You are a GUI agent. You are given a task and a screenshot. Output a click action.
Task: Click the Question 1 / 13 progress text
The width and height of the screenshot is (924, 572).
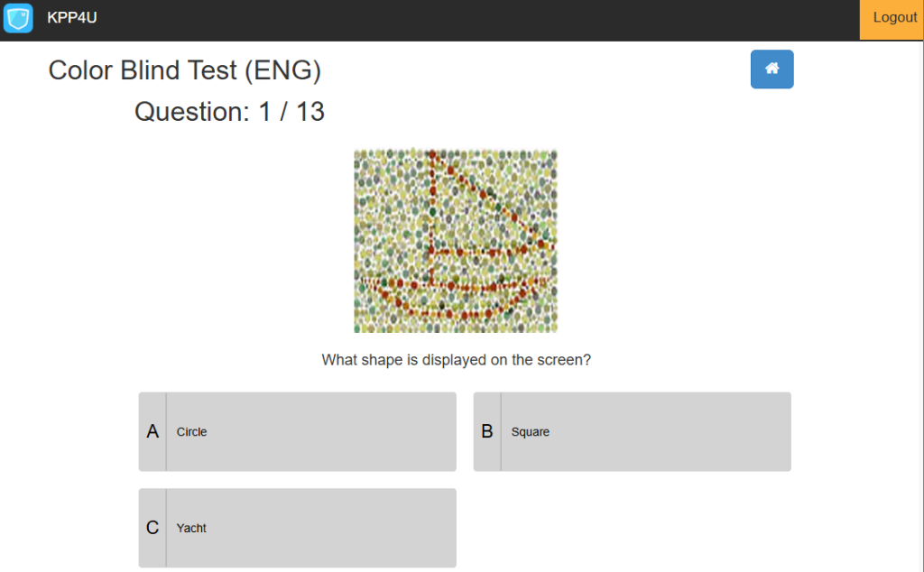click(229, 111)
